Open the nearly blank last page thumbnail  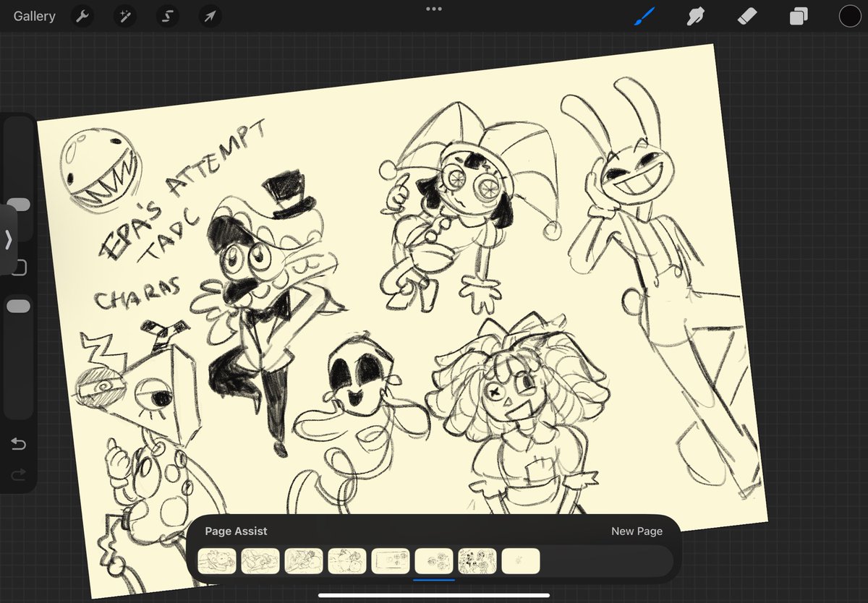pyautogui.click(x=521, y=561)
